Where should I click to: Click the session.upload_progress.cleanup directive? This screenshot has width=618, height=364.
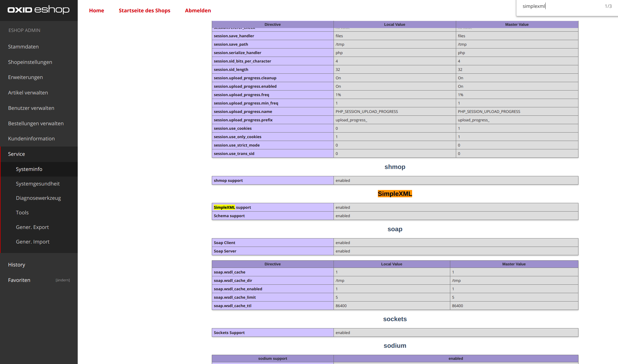pos(245,78)
